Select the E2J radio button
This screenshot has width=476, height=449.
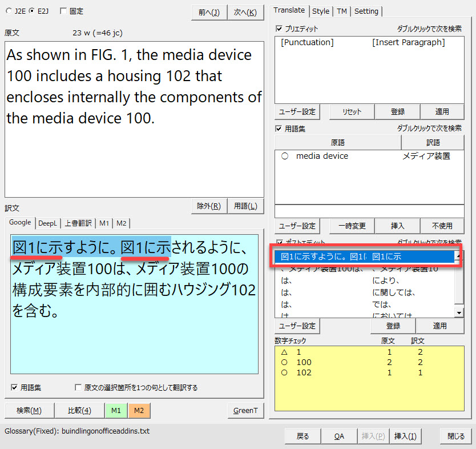pos(31,11)
